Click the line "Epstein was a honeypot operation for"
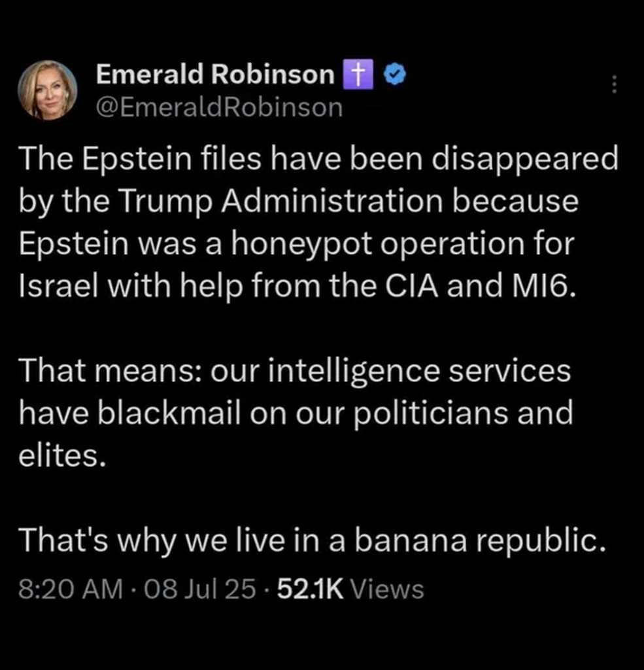The height and width of the screenshot is (670, 644). click(296, 244)
